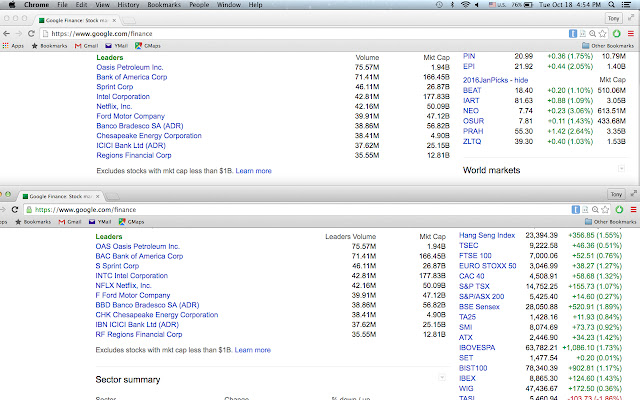Click Learn more link in top window

click(253, 171)
